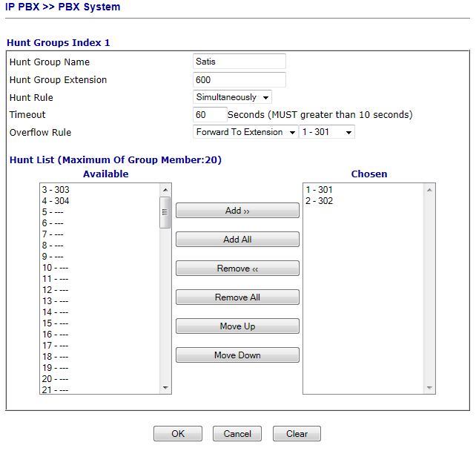This screenshot has width=476, height=451.
Task: Select 2 - 302 in Chosen list
Action: pyautogui.click(x=320, y=201)
